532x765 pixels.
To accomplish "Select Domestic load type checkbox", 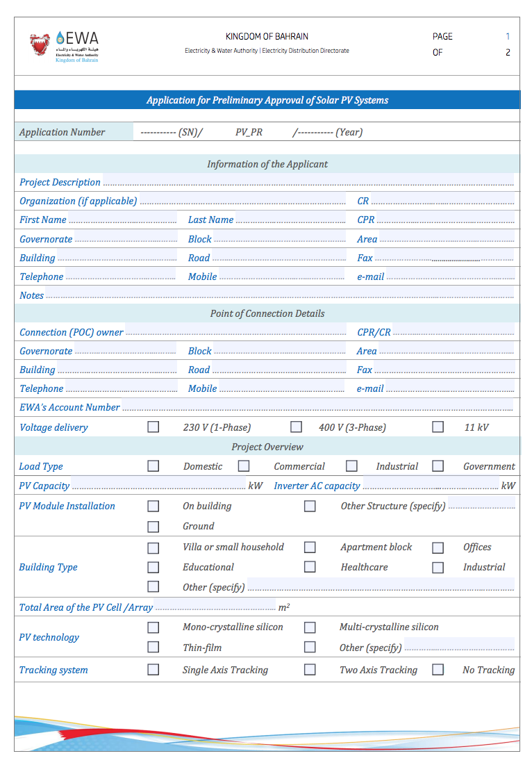I will point(153,466).
